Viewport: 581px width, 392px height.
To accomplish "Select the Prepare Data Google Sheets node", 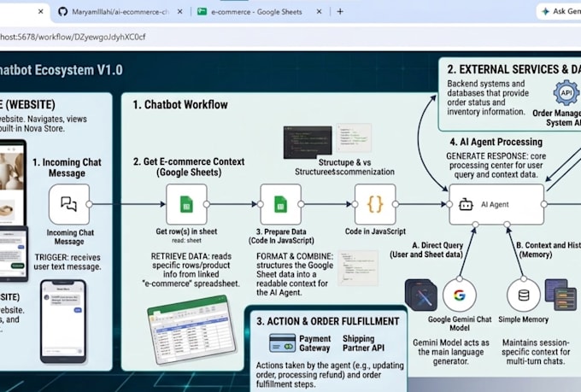I will click(x=280, y=204).
